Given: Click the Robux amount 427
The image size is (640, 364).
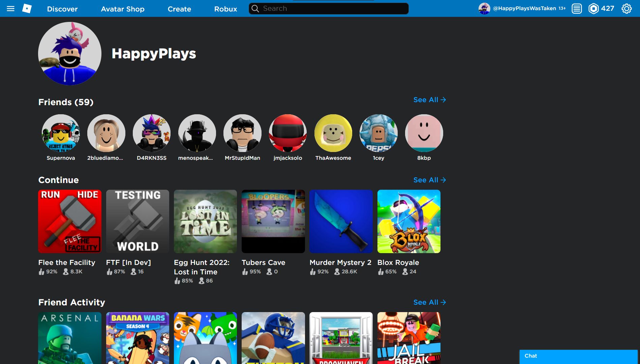Looking at the screenshot, I should click(x=608, y=8).
